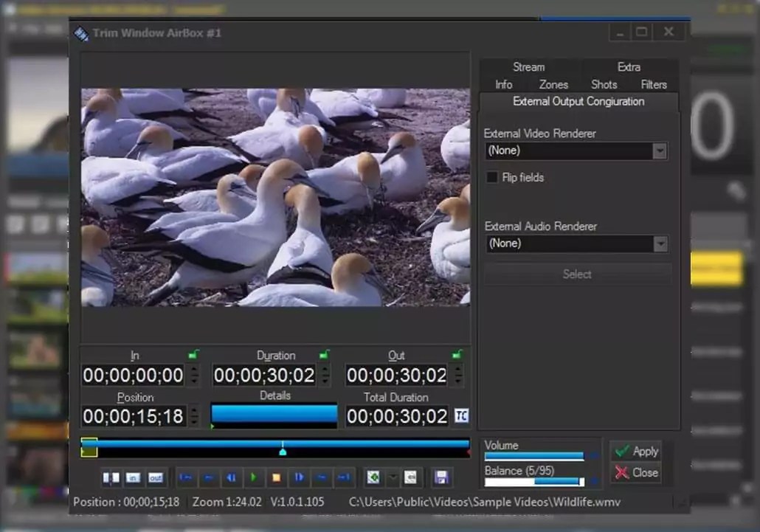Click the Out timecode stepper arrows
The height and width of the screenshot is (532, 760).
(x=458, y=376)
